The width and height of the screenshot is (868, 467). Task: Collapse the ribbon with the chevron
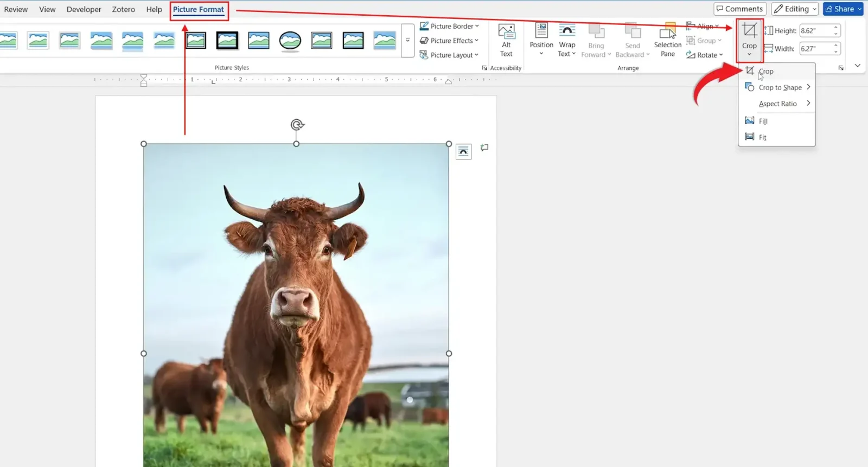pyautogui.click(x=858, y=66)
